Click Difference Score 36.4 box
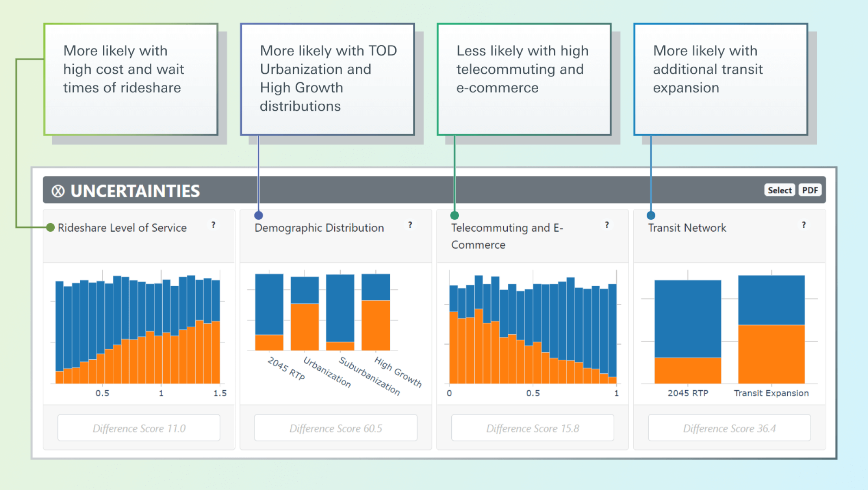 (x=729, y=428)
